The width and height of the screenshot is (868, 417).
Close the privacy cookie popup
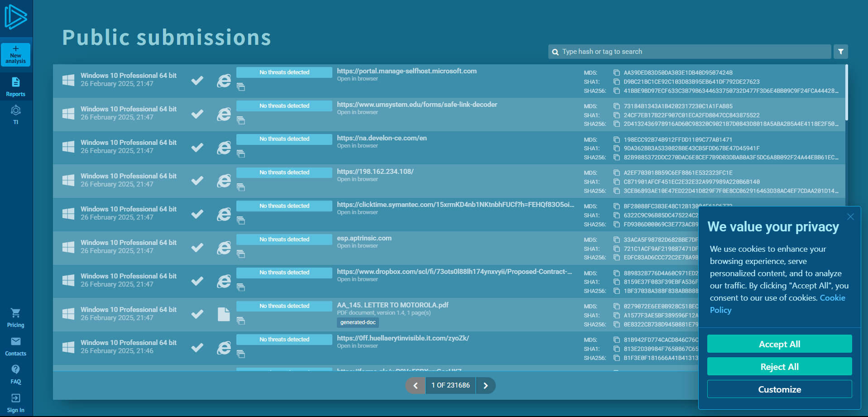tap(850, 217)
